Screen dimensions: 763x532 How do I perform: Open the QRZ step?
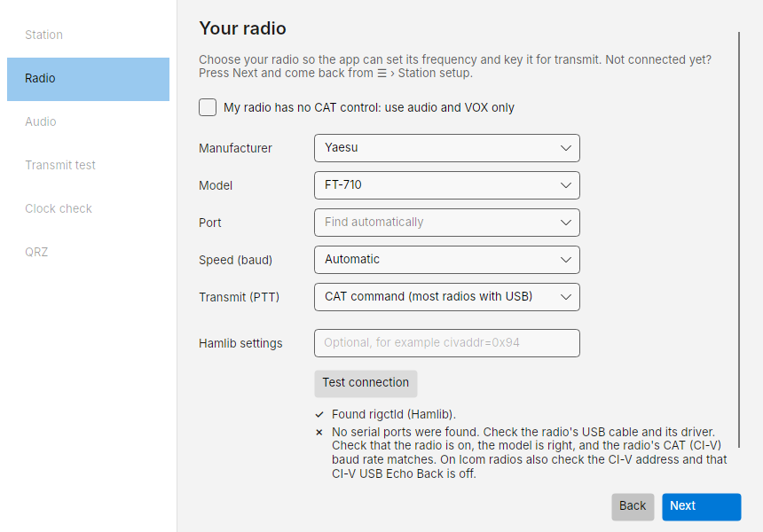[88, 252]
